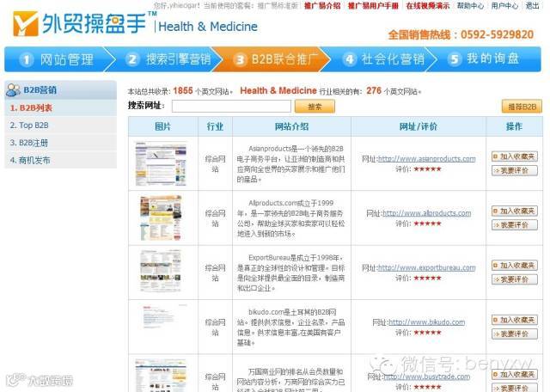Open bikudo website thumbnail

(163, 316)
